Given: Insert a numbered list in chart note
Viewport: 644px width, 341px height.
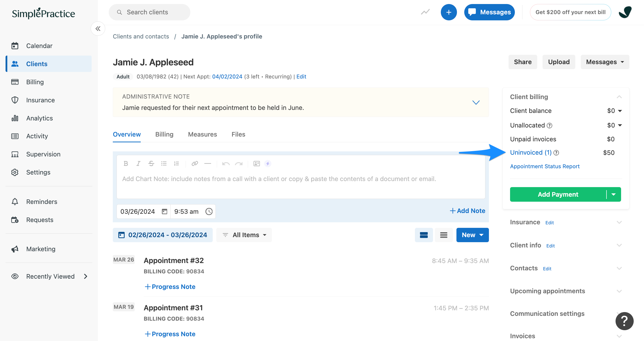Looking at the screenshot, I should pyautogui.click(x=176, y=164).
